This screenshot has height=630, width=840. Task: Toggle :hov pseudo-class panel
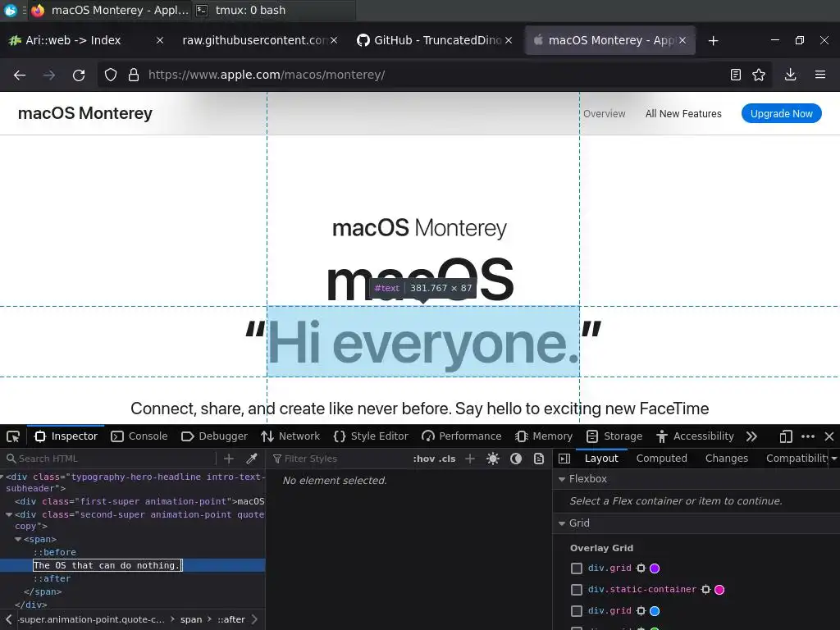click(424, 459)
